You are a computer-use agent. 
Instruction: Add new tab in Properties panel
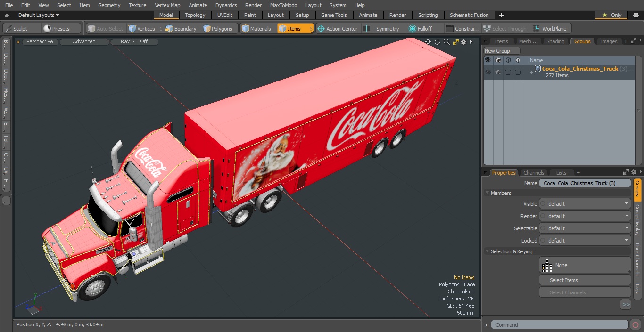coord(578,173)
